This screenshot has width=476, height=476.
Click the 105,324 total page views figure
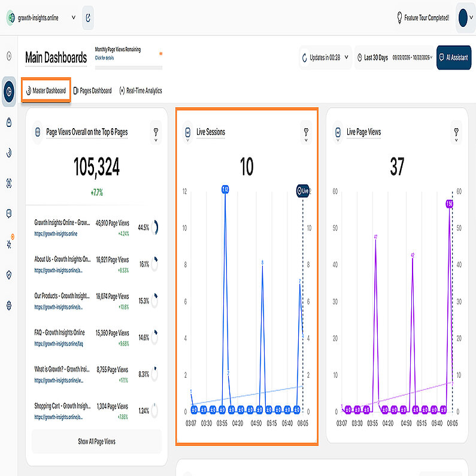97,166
